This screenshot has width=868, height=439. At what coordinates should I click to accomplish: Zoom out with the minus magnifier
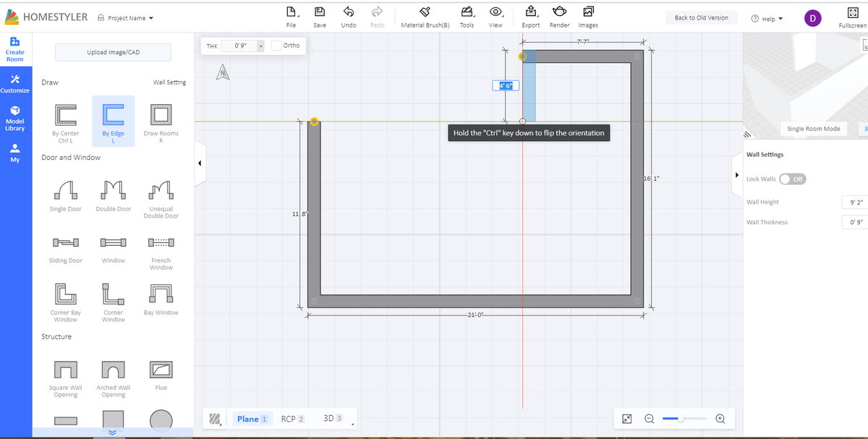pos(649,419)
